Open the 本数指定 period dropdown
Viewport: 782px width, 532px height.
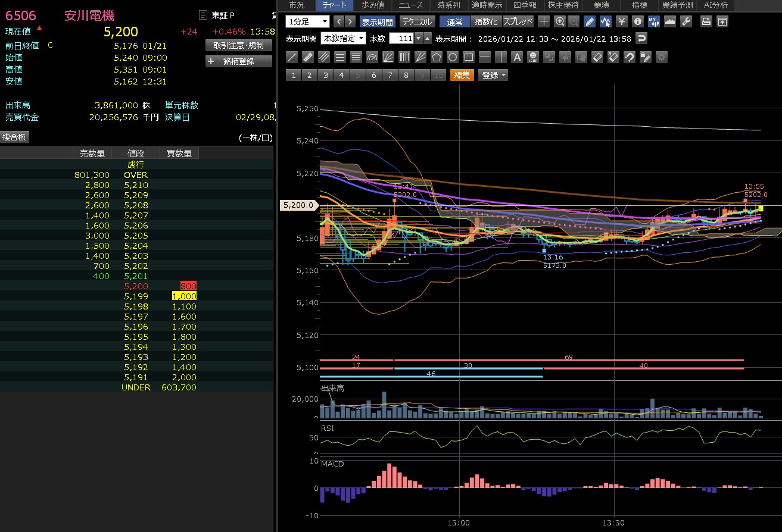click(341, 39)
